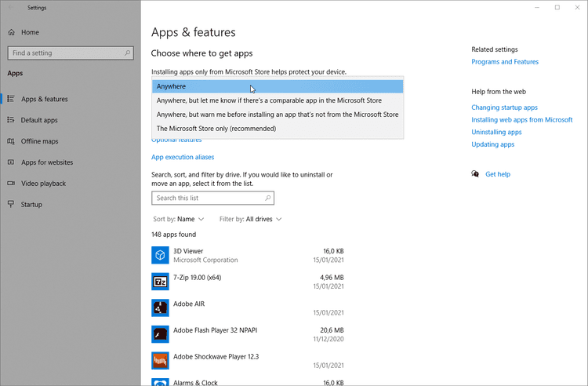This screenshot has width=588, height=386.
Task: Select the 3D Viewer app icon
Action: coord(160,255)
